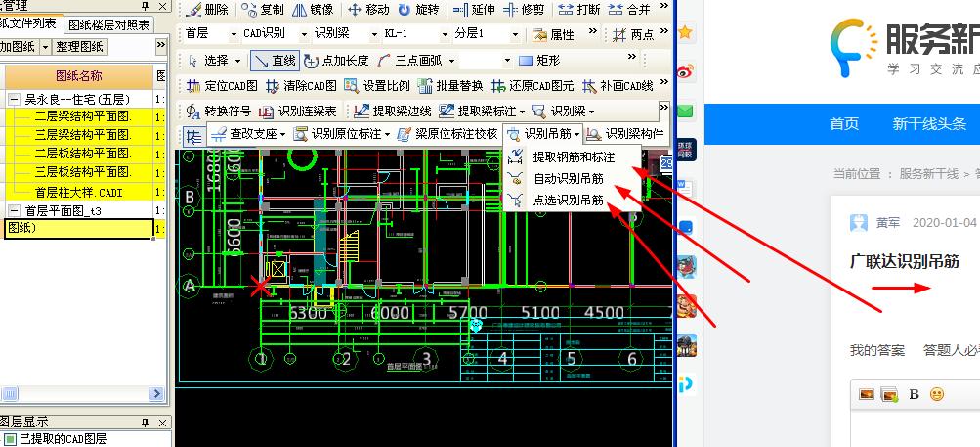
Task: Activate the 直线 line drawing tool
Action: click(x=275, y=60)
